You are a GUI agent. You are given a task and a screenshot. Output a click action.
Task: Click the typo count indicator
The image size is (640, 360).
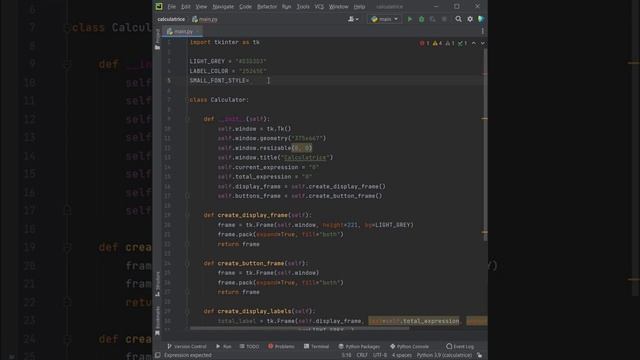tap(462, 43)
